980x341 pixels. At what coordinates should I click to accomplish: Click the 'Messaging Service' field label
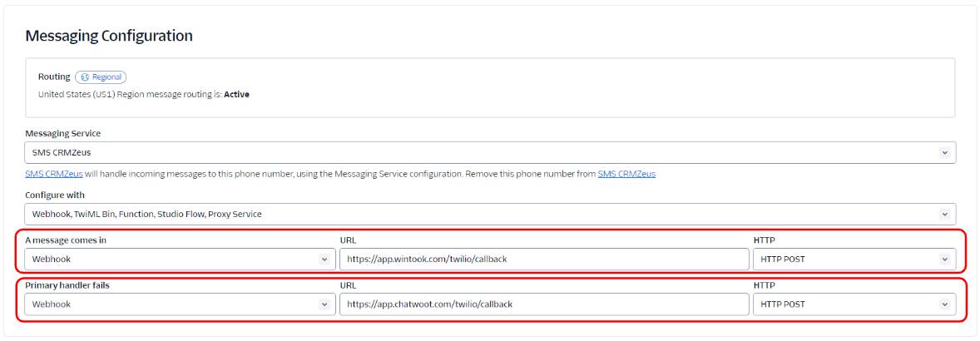click(x=63, y=133)
